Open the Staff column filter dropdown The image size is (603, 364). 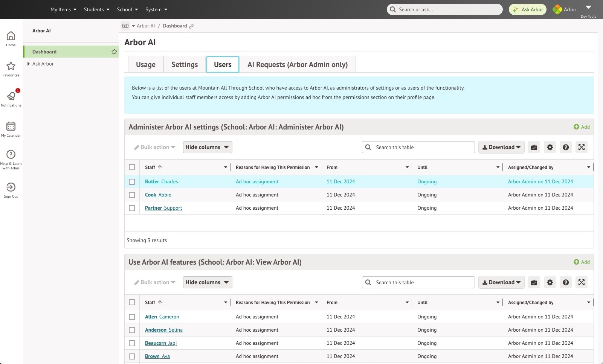click(225, 167)
